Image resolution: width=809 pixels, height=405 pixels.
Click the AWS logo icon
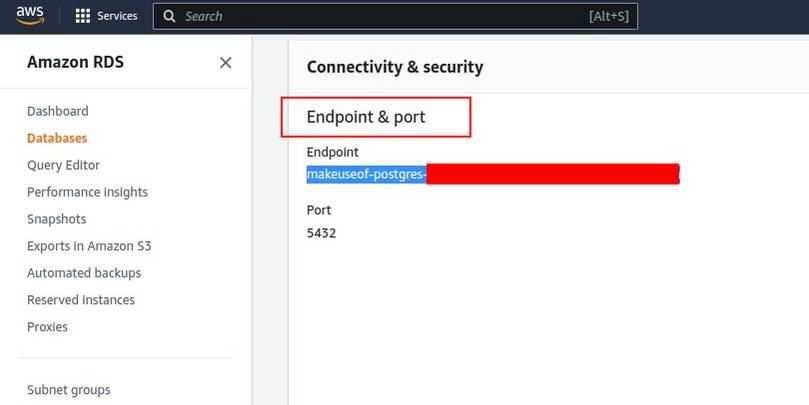click(30, 15)
